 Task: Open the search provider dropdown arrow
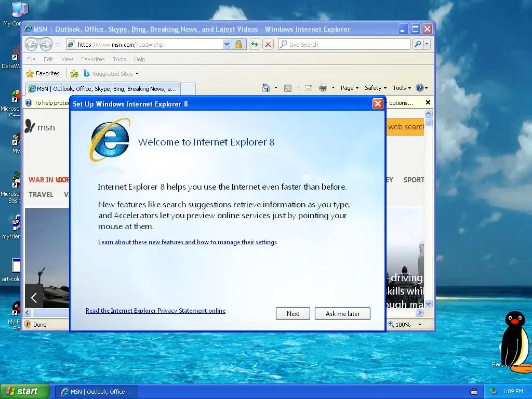click(427, 45)
